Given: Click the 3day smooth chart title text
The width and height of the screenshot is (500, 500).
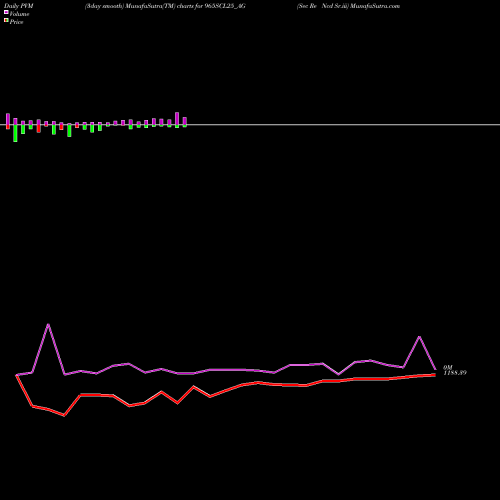Looking at the screenshot, I should click(165, 6).
